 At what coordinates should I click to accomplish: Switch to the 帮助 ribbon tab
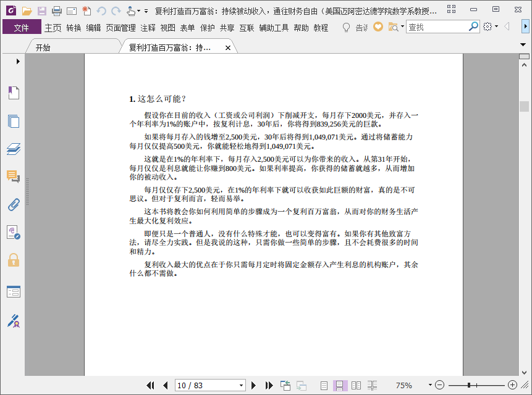coord(302,28)
